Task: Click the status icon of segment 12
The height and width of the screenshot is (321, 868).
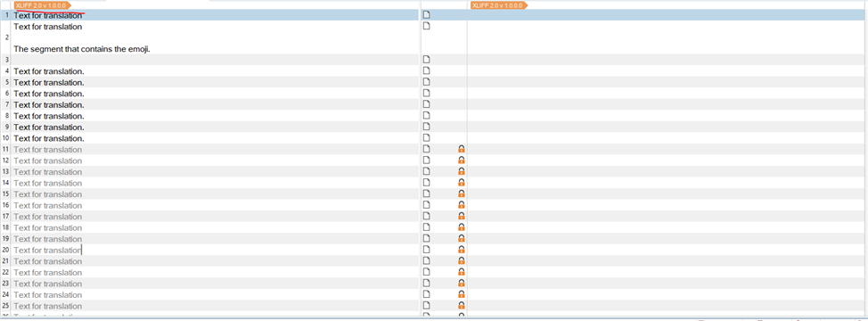Action: (426, 160)
